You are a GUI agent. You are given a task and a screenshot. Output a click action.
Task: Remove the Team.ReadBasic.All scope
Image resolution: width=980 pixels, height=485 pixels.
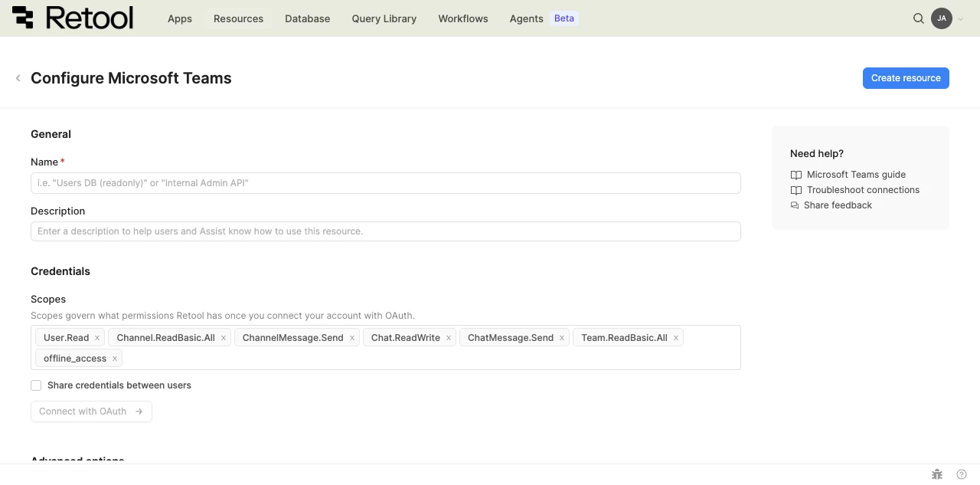click(x=676, y=338)
